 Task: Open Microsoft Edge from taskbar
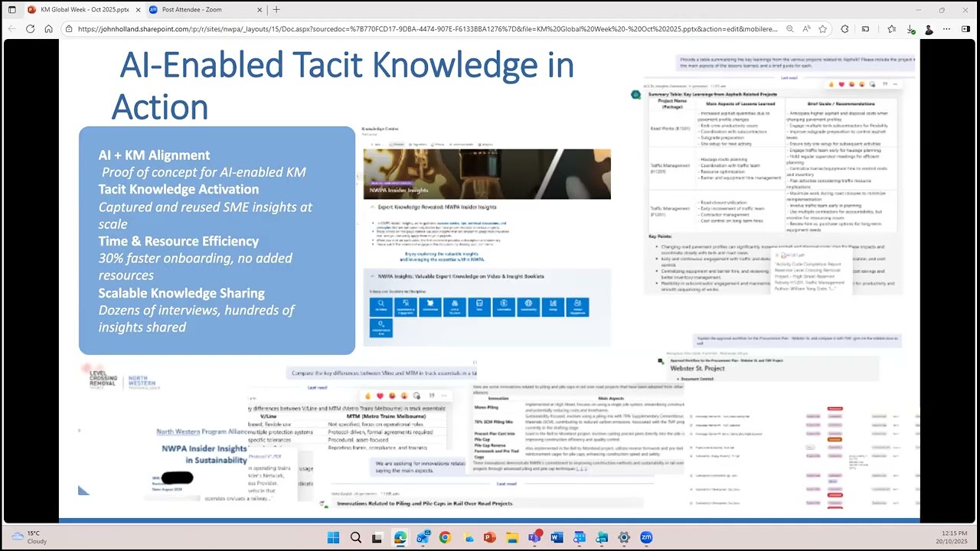pos(400,537)
